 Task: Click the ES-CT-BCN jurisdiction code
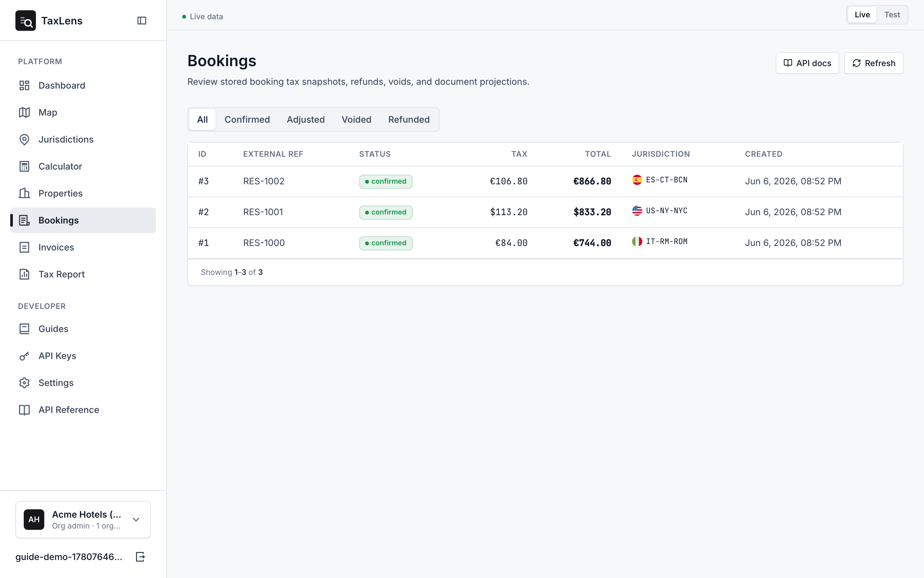(x=667, y=180)
